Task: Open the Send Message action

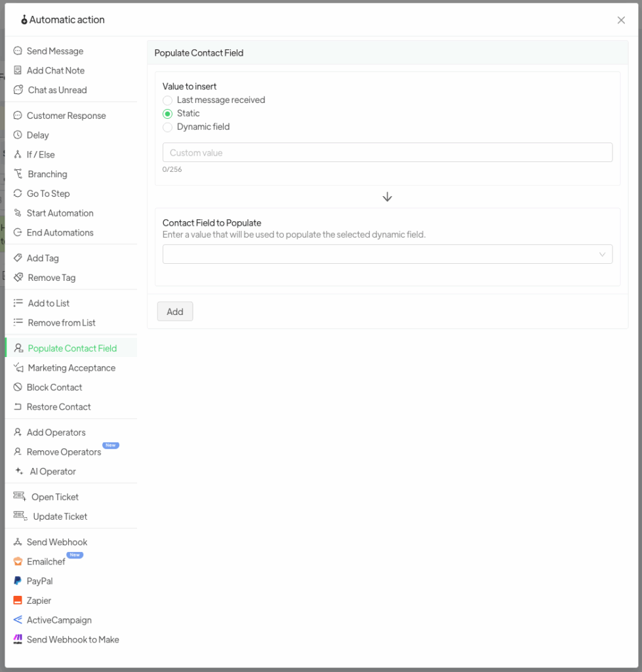Action: tap(54, 51)
